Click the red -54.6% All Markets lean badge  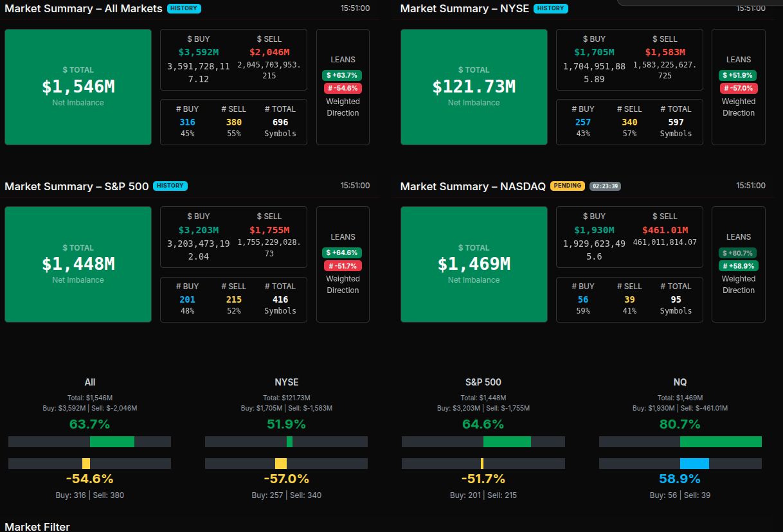click(343, 88)
